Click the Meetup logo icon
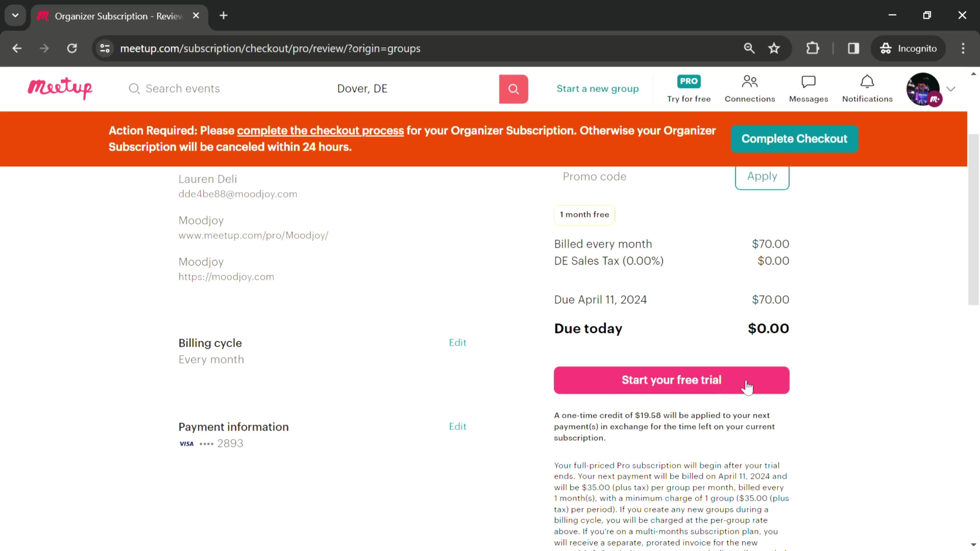980x551 pixels. pyautogui.click(x=60, y=88)
